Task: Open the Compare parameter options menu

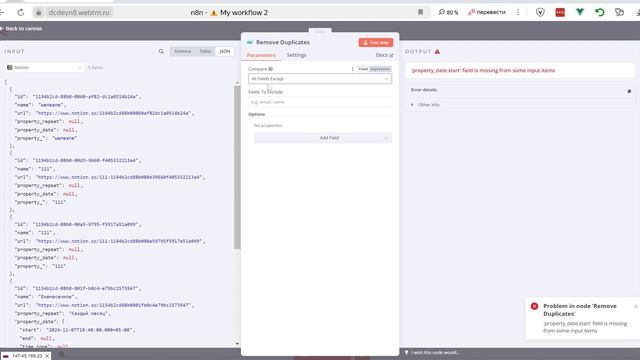Action: click(x=353, y=69)
